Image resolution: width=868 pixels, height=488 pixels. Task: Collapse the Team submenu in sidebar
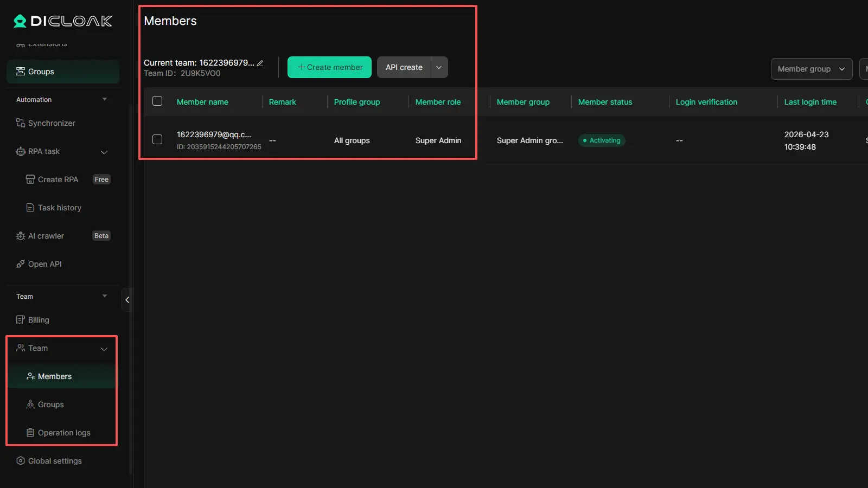(x=104, y=349)
